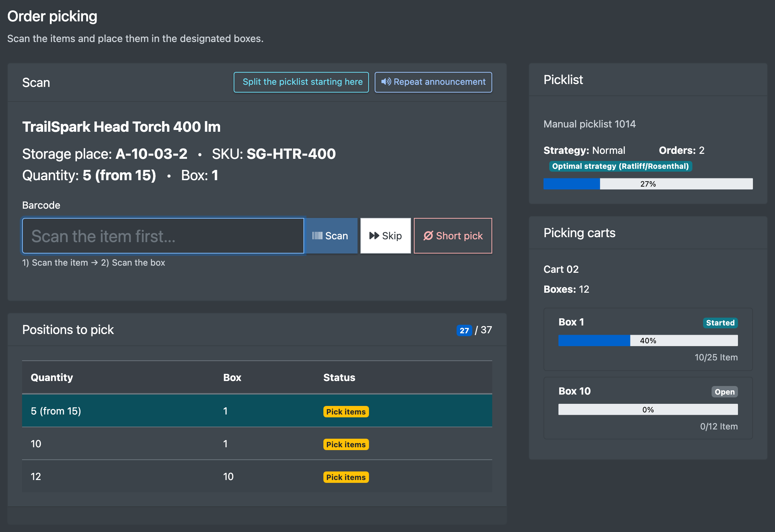Screen dimensions: 775x532
Task: Focus the Barcode input field
Action: [x=163, y=236]
